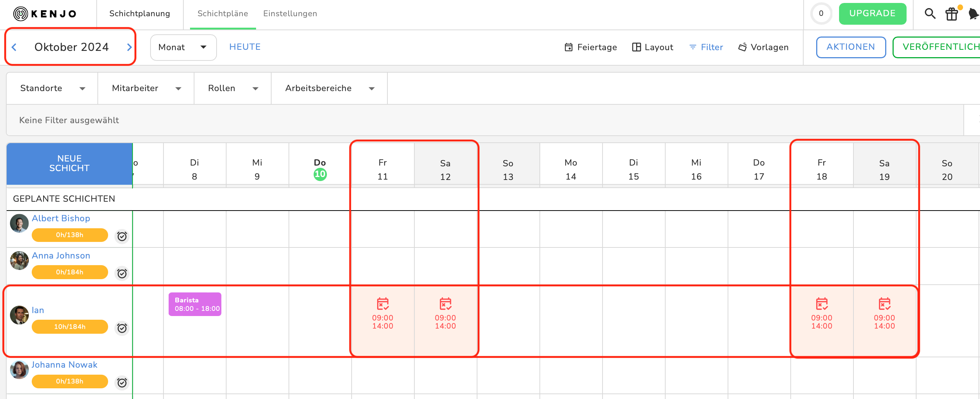Viewport: 980px width, 399px height.
Task: Go to next month arrow
Action: tap(129, 47)
